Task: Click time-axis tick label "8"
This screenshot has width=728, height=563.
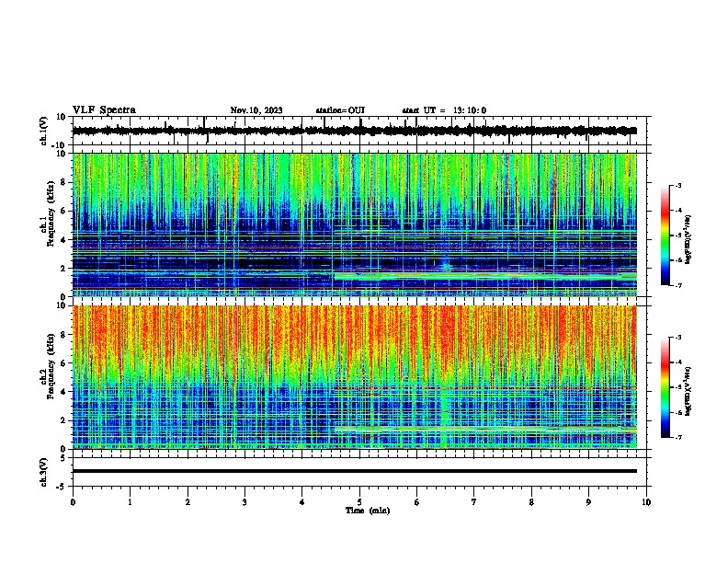Action: (x=531, y=502)
